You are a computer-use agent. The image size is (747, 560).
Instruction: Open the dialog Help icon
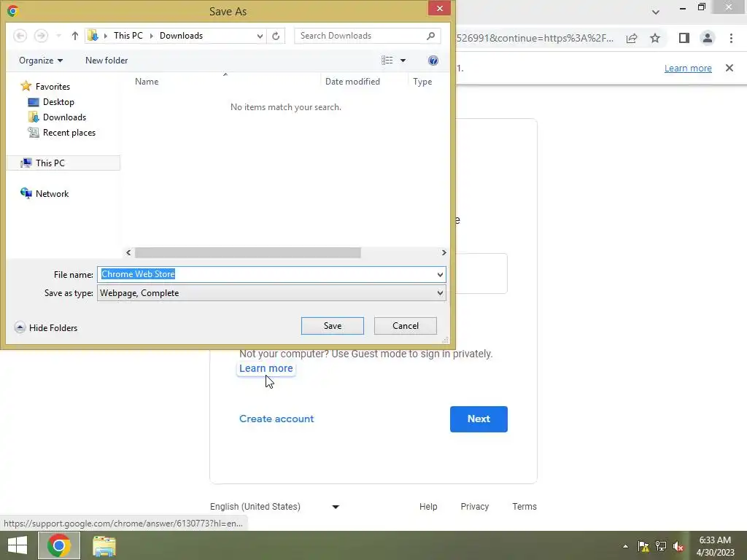[433, 61]
